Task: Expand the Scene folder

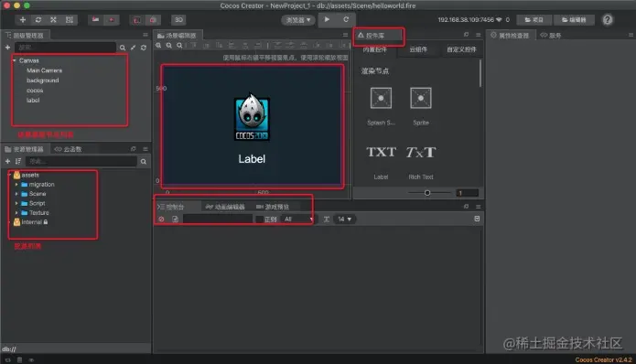Action: pos(16,194)
